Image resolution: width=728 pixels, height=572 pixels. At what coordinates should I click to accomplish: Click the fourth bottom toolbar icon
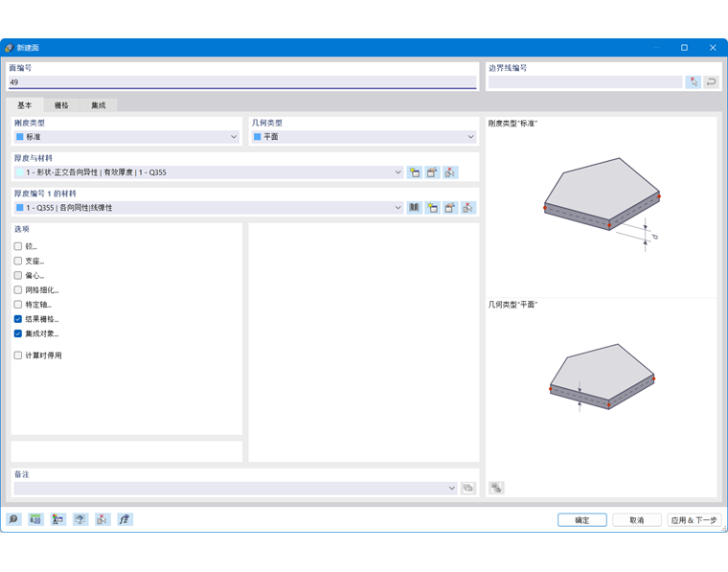[80, 519]
